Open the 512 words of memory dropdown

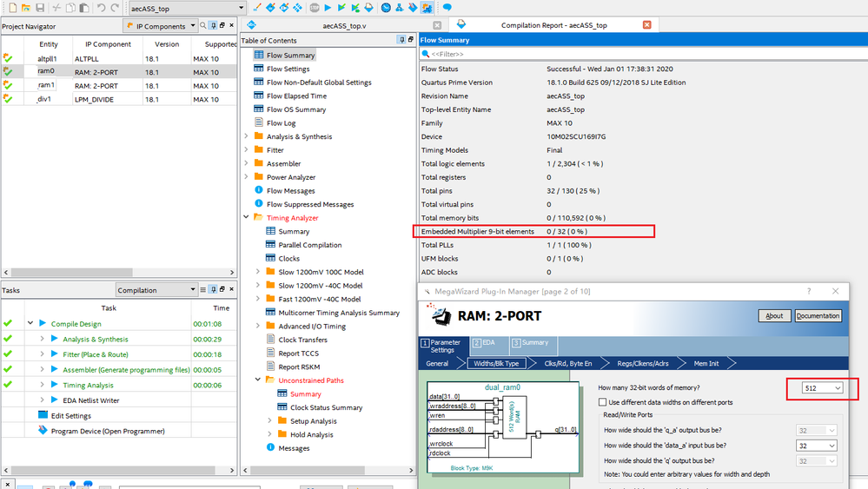click(x=822, y=387)
